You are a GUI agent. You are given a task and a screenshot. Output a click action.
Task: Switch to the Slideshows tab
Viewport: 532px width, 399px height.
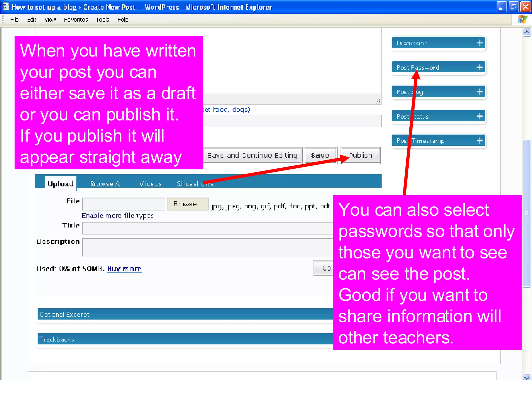[x=195, y=184]
